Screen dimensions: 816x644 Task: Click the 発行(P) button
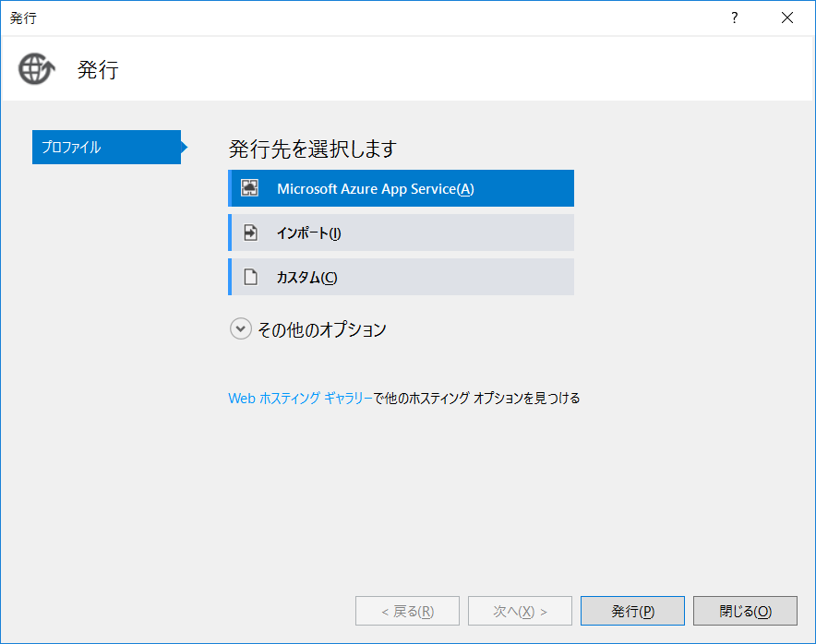[x=632, y=611]
